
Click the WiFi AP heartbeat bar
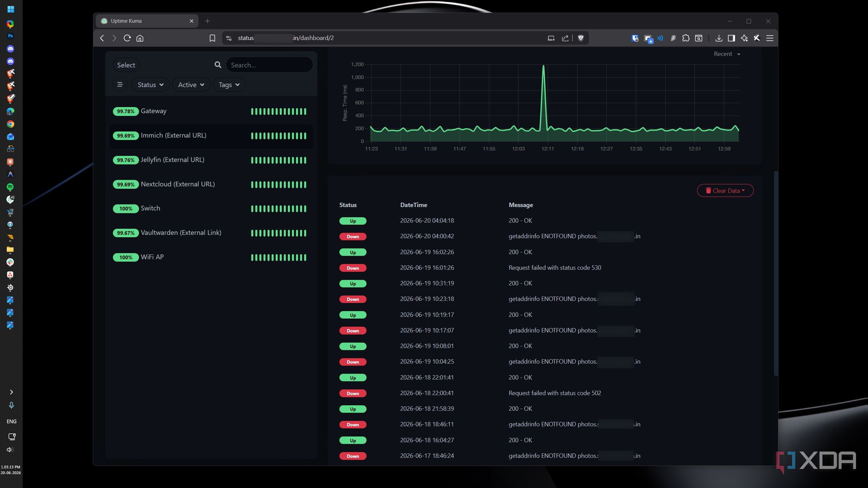pyautogui.click(x=279, y=258)
